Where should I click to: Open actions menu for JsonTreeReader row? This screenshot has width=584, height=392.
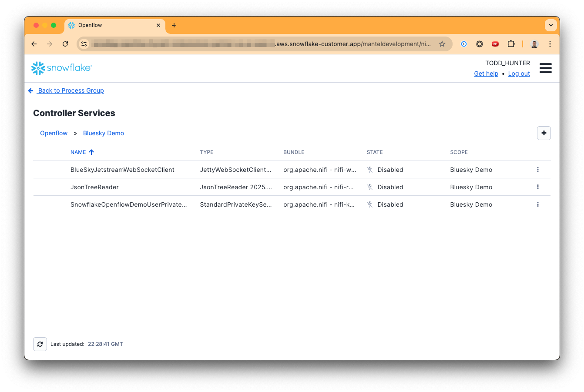click(538, 187)
